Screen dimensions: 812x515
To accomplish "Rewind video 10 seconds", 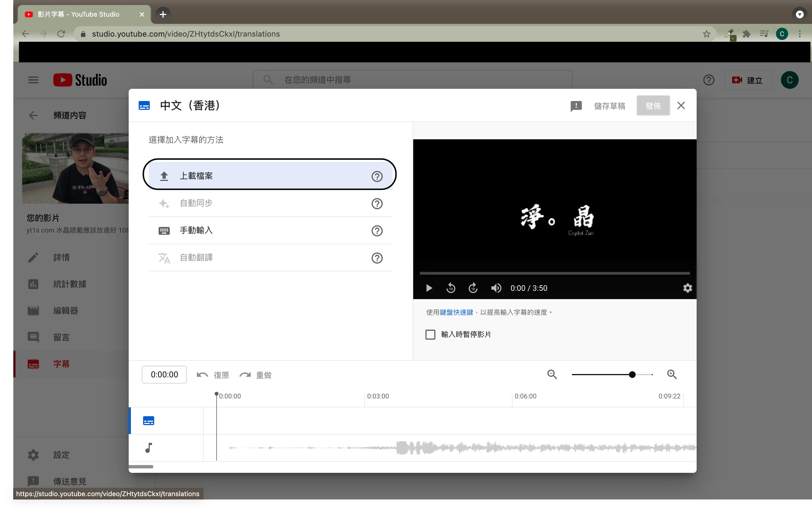I will [451, 288].
